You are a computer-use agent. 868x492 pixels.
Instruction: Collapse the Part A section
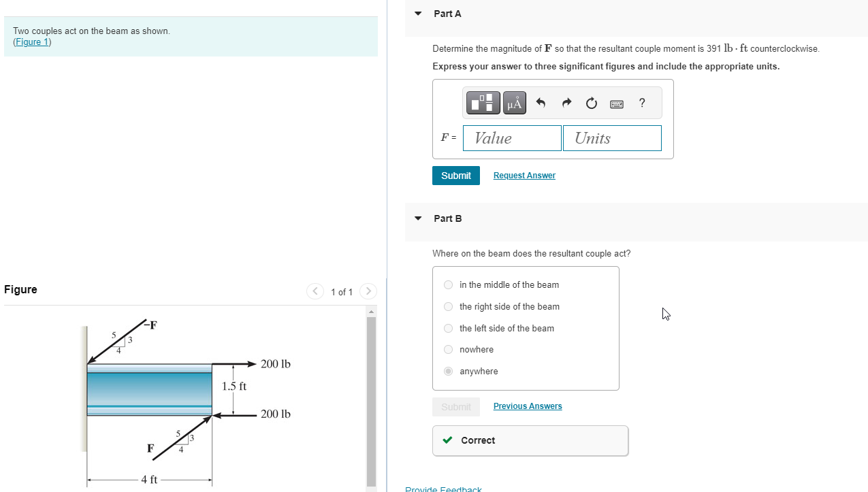(x=417, y=13)
